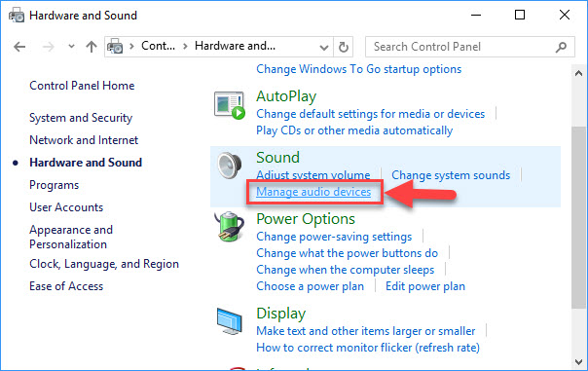Image resolution: width=588 pixels, height=371 pixels.
Task: Expand the address bar history dropdown
Action: (324, 48)
